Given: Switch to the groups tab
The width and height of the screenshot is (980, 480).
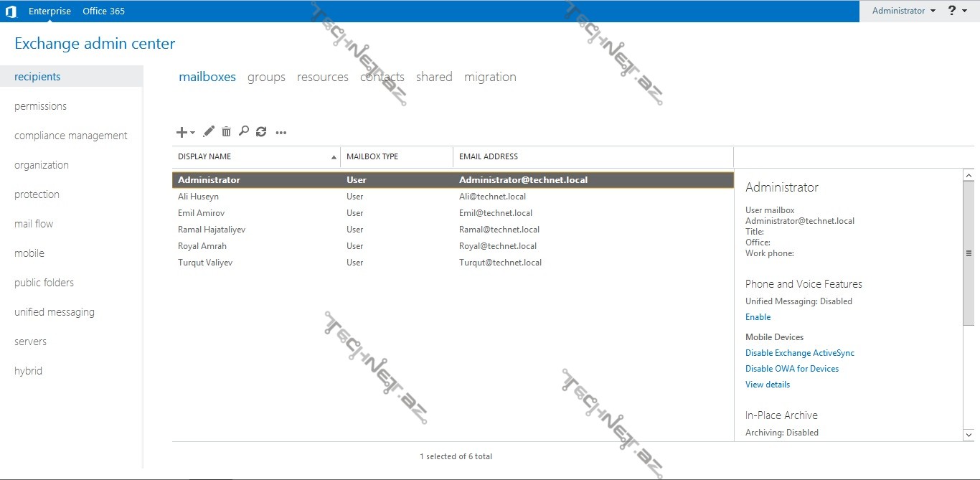Looking at the screenshot, I should click(266, 77).
